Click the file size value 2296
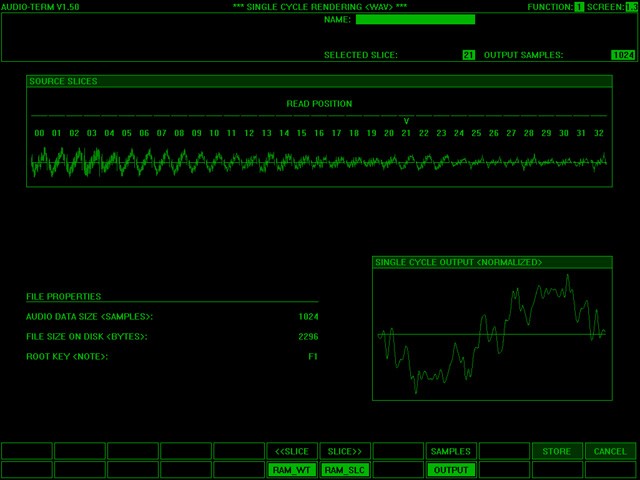The image size is (640, 480). tap(308, 337)
